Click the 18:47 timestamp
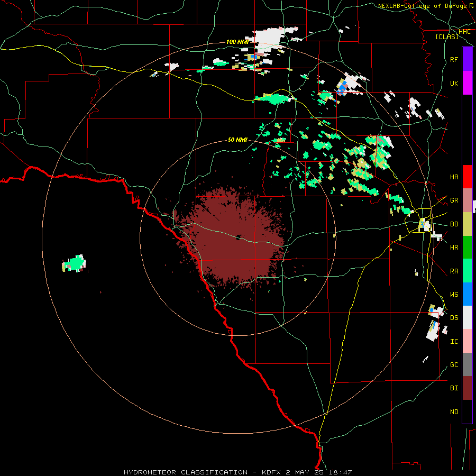476x476 pixels. [340, 472]
